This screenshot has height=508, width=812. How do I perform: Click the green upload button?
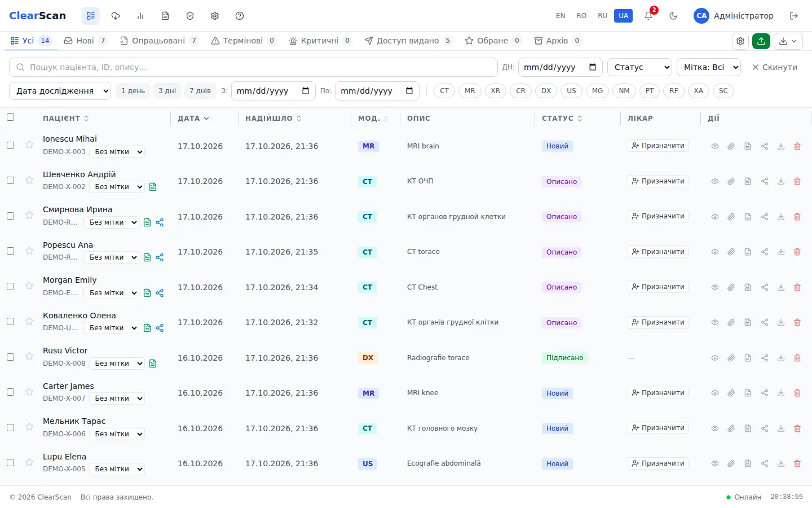click(x=761, y=41)
